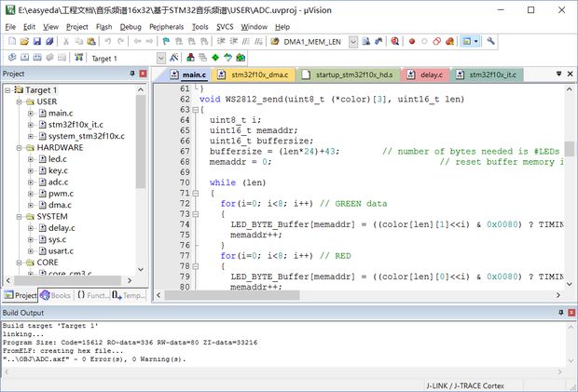Click the Manage Project Items icon
Screen dimensions: 578x392
tap(190, 58)
